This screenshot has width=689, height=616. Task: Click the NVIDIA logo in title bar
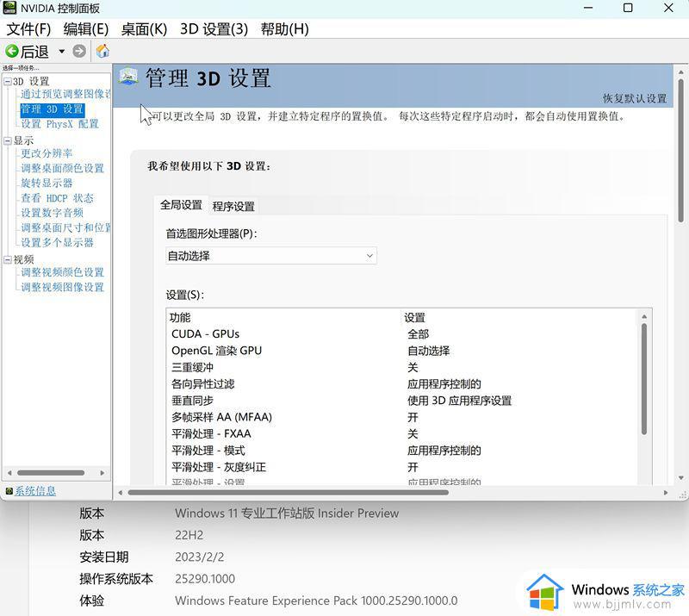[9, 8]
